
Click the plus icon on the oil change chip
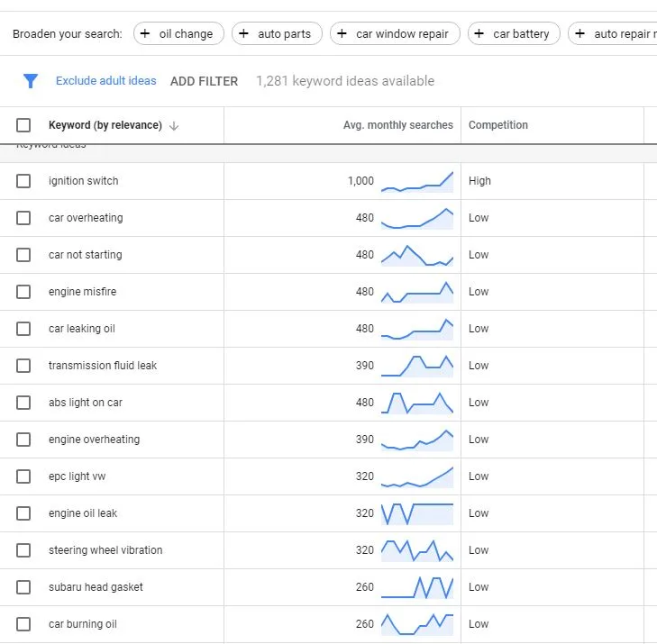tap(145, 33)
